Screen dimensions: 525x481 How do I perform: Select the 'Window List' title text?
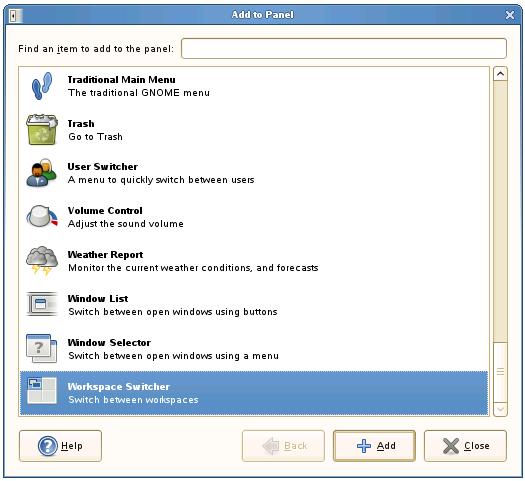click(98, 299)
